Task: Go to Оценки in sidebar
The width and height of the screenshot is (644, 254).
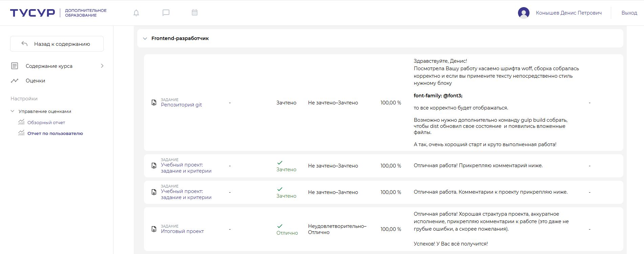Action: pos(35,81)
